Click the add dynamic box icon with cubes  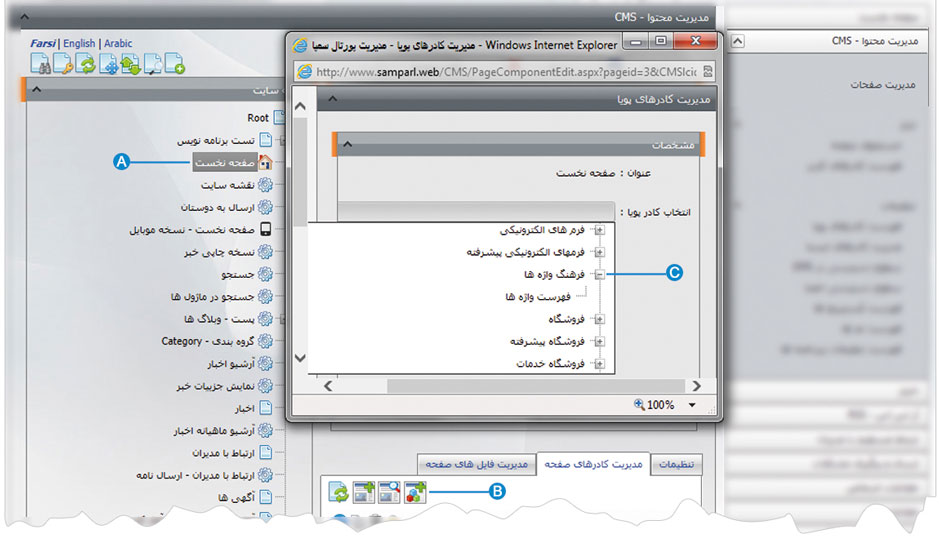416,492
